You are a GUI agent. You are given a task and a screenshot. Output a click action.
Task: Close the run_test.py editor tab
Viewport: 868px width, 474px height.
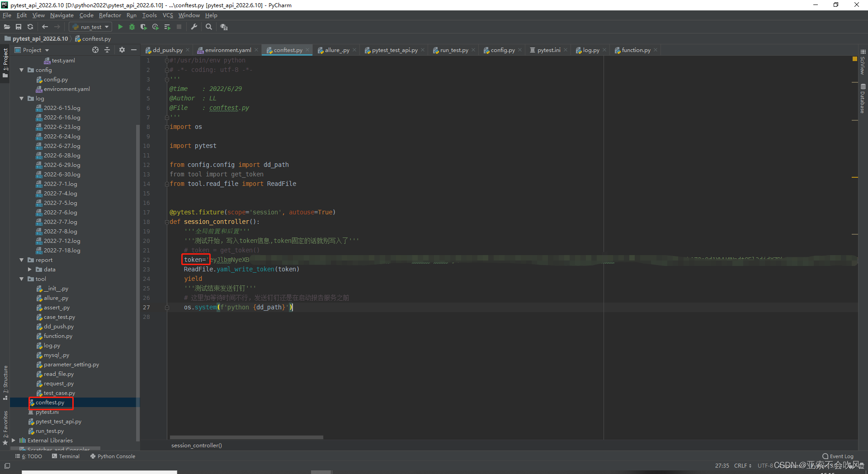point(473,50)
